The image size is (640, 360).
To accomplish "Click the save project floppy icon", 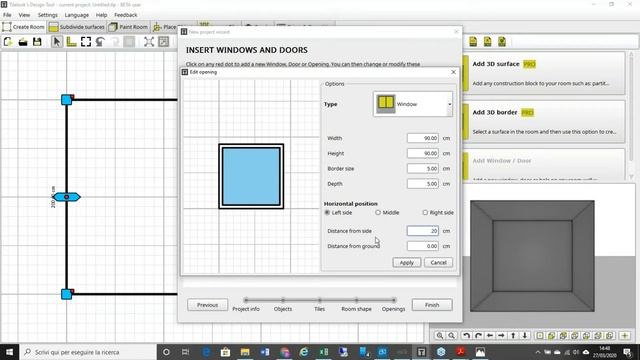I will click(x=37, y=42).
